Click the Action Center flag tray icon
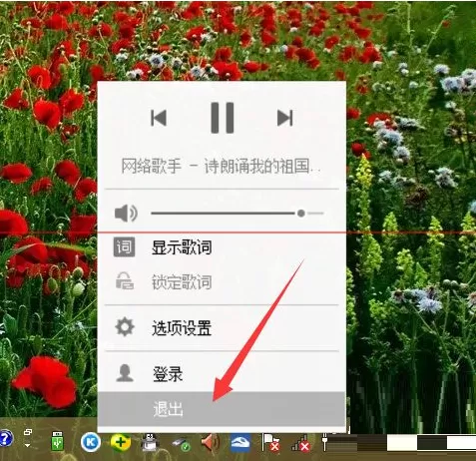The image size is (476, 461). pos(270,442)
